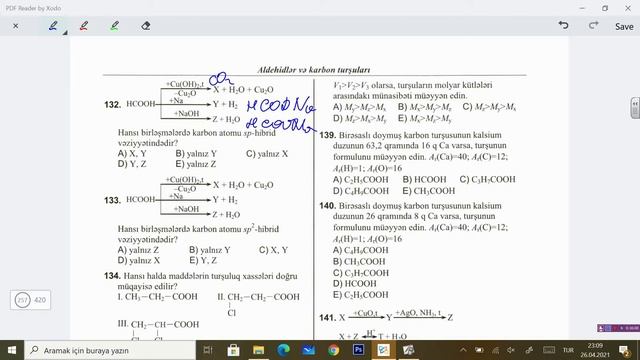640x360 pixels.
Task: Click answer "C) yalnız X" in question 132
Action: 267,154
